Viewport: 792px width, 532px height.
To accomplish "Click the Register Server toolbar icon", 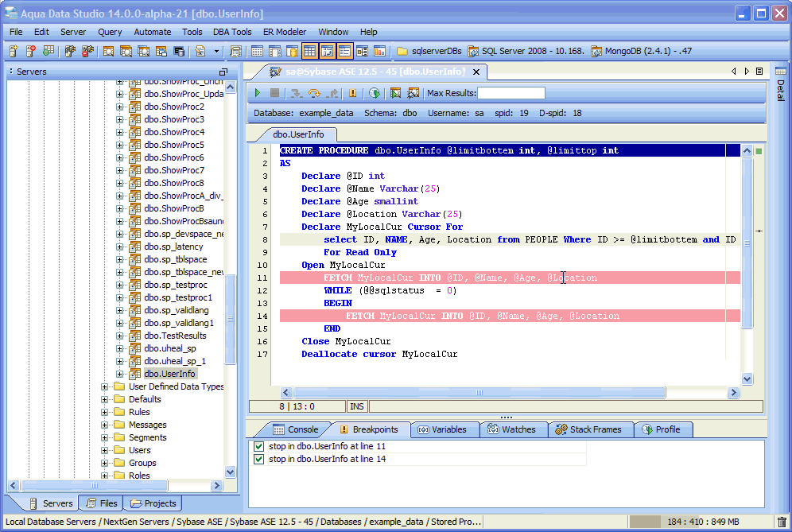I will (x=13, y=52).
